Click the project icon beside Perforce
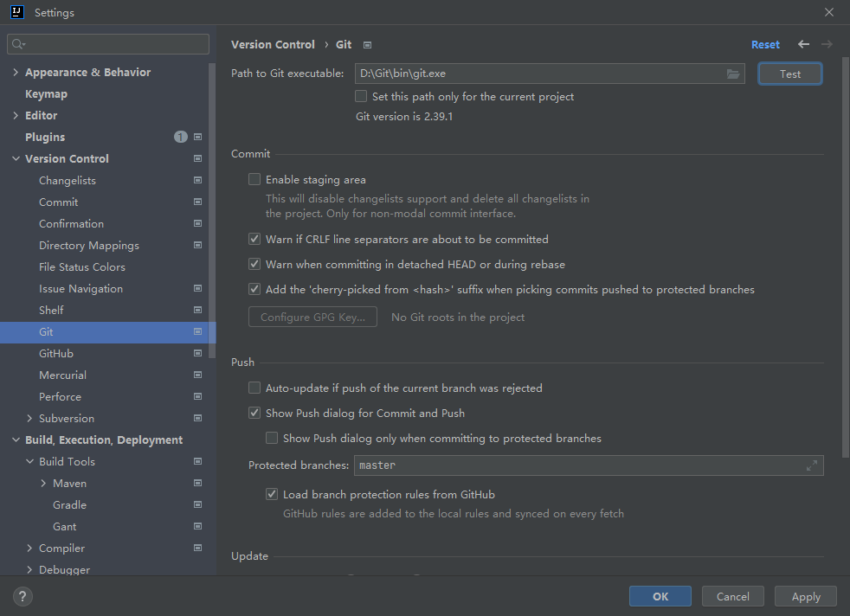This screenshot has height=616, width=850. (198, 397)
